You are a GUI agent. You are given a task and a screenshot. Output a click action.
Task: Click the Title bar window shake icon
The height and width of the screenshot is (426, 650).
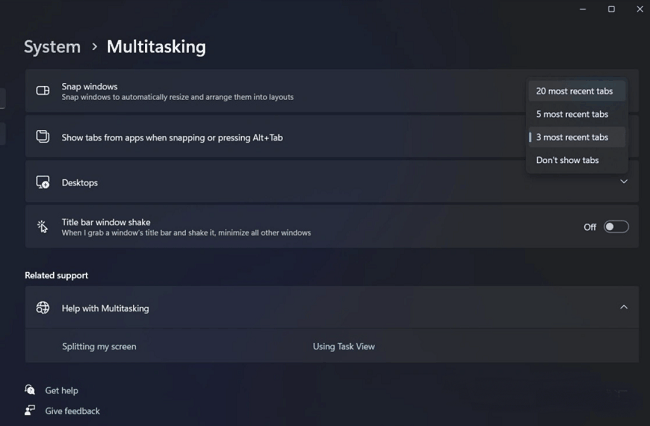[x=43, y=227]
